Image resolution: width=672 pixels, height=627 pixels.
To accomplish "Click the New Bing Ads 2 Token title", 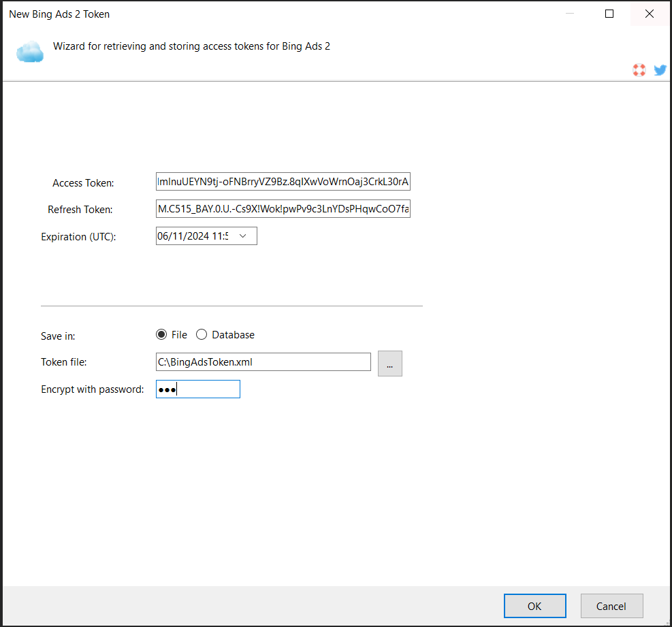I will [x=59, y=14].
